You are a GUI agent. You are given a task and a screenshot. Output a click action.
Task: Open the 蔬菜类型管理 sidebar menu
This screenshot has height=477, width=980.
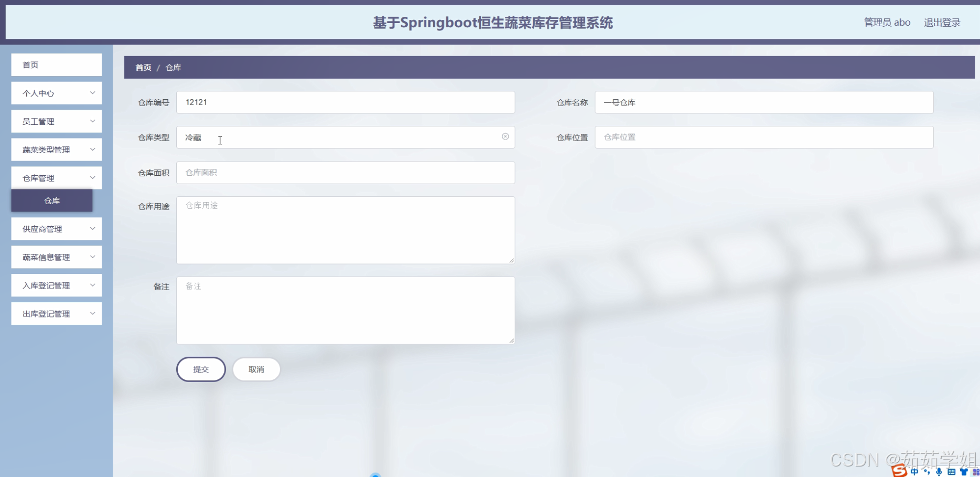click(x=57, y=150)
